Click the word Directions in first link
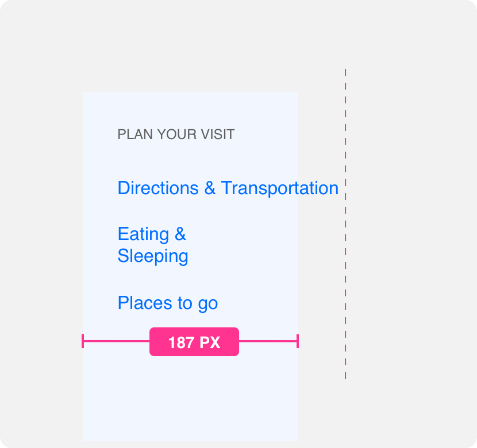The image size is (477, 448). point(158,188)
